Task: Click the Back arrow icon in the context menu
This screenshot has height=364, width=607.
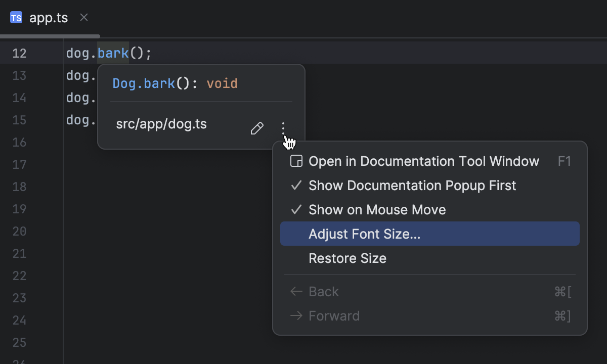Action: tap(296, 291)
